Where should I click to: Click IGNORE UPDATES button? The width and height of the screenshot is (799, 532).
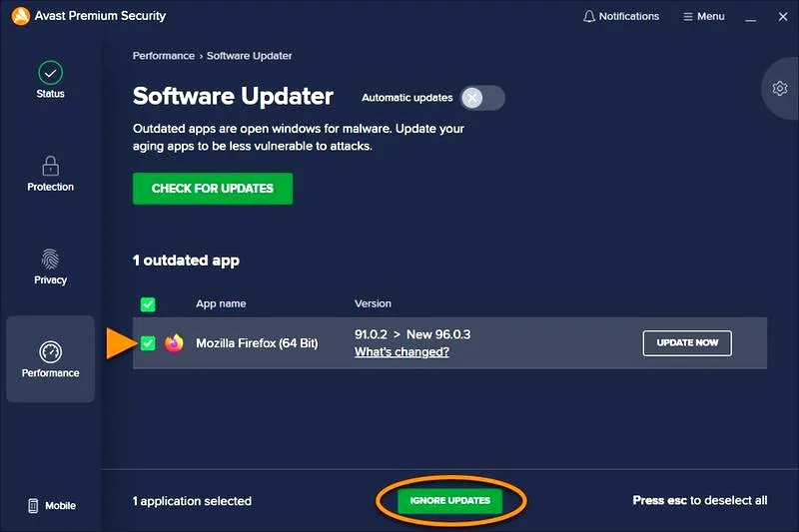[x=450, y=501]
